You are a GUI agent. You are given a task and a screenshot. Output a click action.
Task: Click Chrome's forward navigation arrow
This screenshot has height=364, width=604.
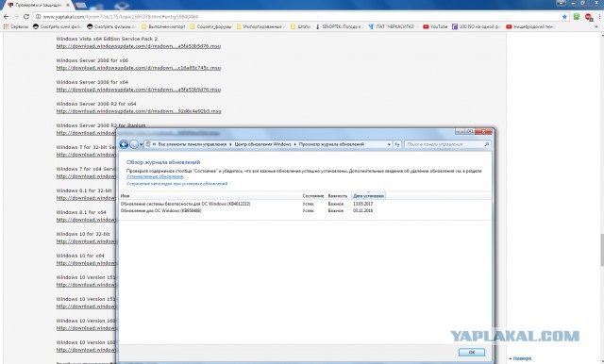16,17
